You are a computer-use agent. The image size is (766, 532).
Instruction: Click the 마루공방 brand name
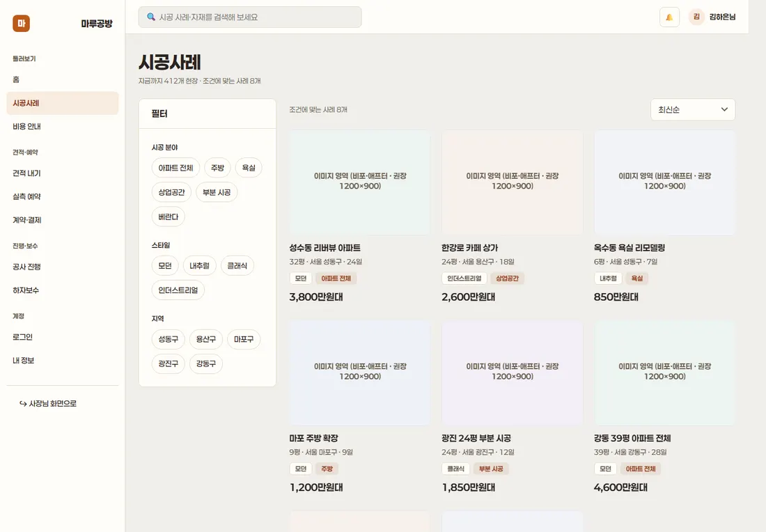(97, 24)
